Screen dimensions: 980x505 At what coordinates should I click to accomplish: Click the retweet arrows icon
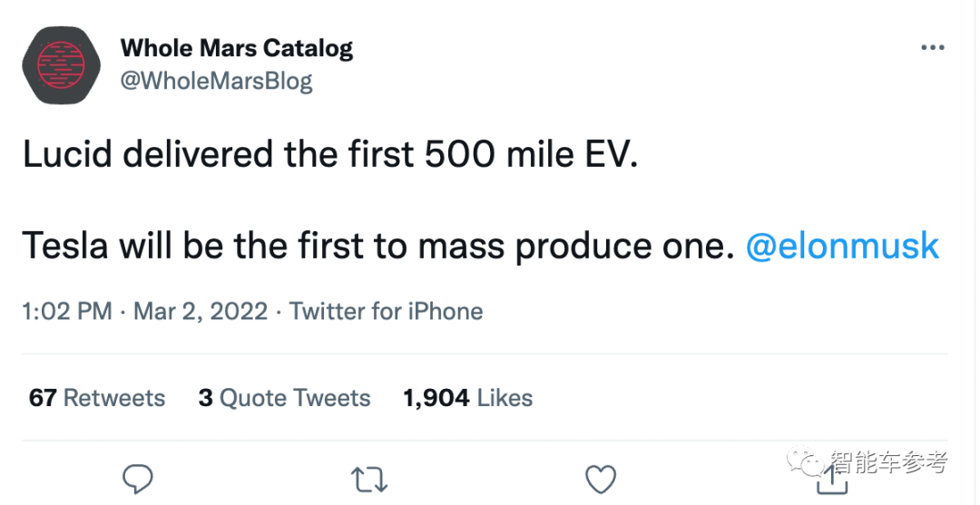coord(369,480)
